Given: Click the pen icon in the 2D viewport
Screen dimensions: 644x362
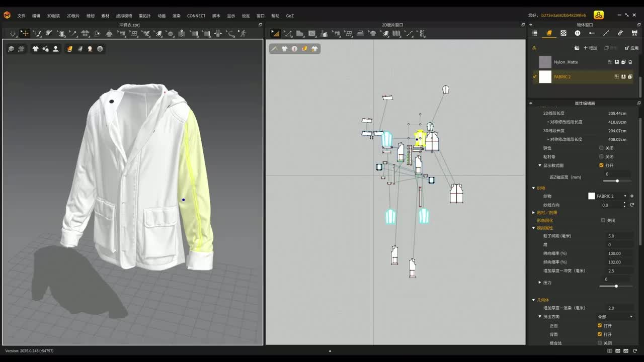Looking at the screenshot, I should tap(274, 49).
